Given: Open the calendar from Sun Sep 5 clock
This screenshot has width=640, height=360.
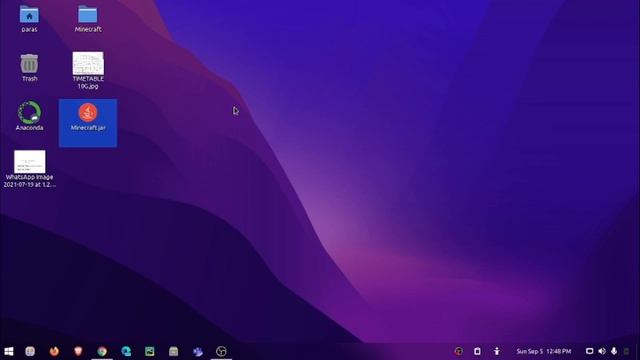Looking at the screenshot, I should 544,351.
